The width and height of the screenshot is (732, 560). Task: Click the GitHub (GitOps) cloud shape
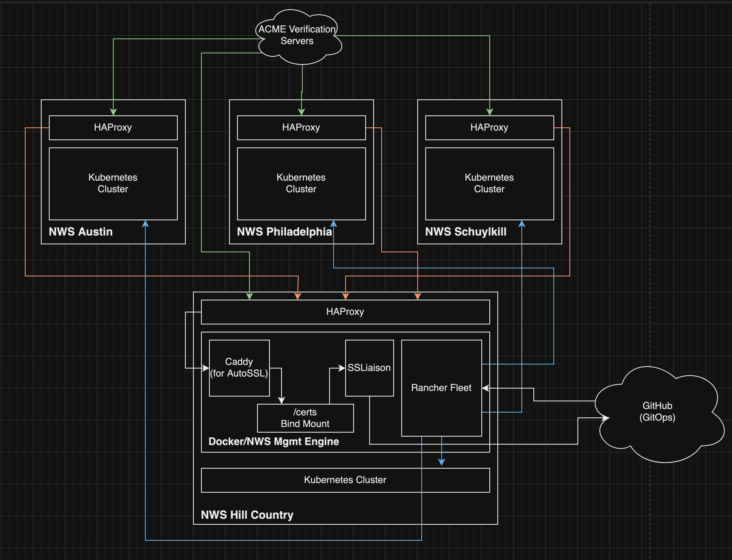click(x=657, y=412)
